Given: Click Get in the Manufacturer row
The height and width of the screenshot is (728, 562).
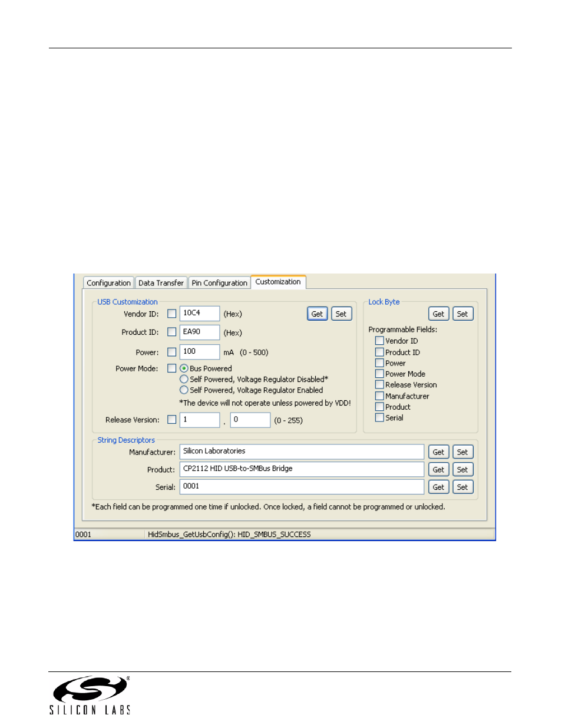Looking at the screenshot, I should (x=438, y=452).
